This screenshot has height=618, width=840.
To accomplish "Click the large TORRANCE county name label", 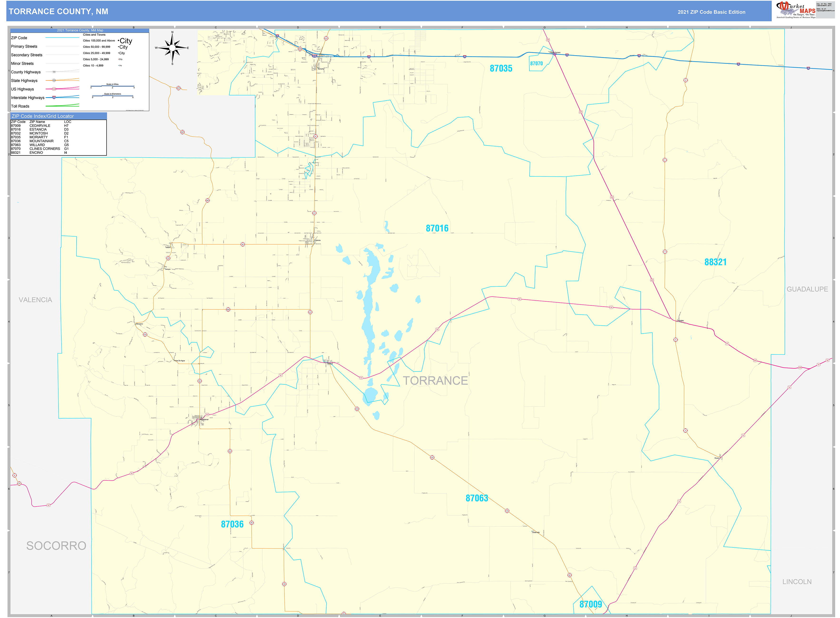I will click(x=435, y=381).
